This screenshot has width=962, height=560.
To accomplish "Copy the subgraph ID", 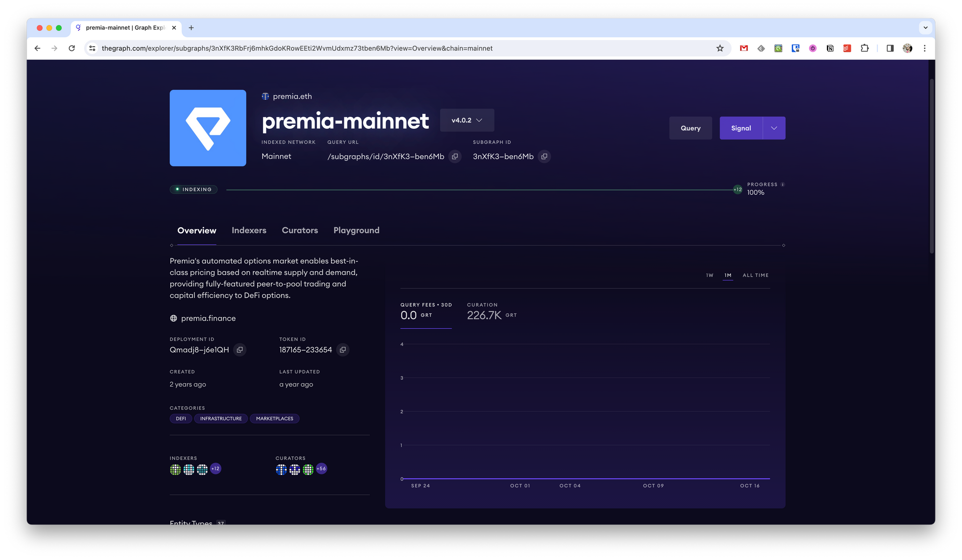I will pyautogui.click(x=544, y=157).
